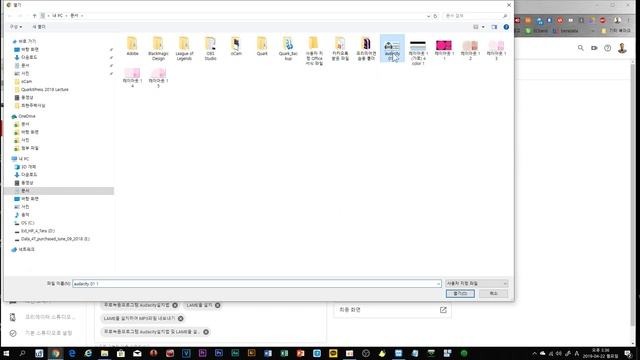Click the Open button in dialog
Viewport: 640px width, 360px height.
coord(460,293)
